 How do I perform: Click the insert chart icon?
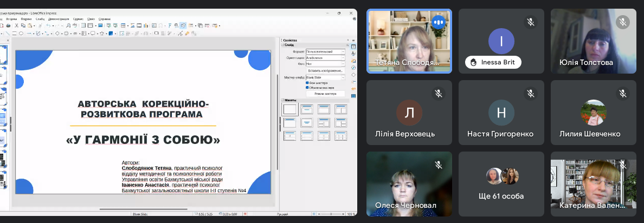tap(146, 25)
